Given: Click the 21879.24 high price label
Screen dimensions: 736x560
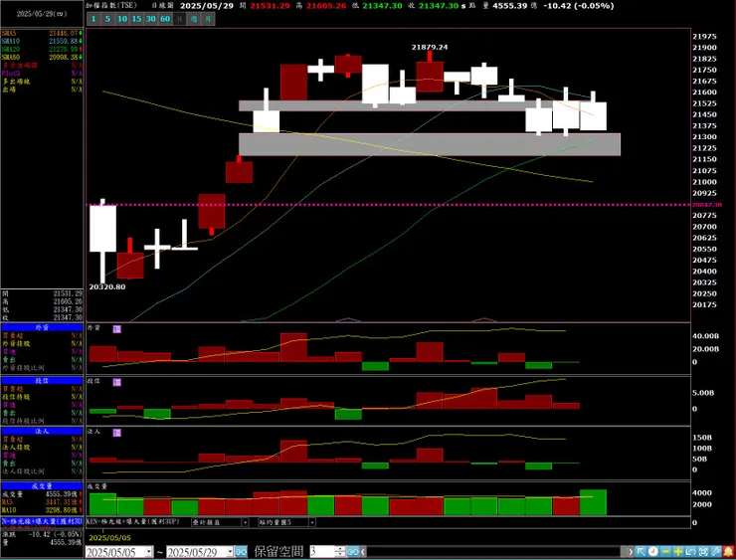Looking at the screenshot, I should pyautogui.click(x=430, y=47).
